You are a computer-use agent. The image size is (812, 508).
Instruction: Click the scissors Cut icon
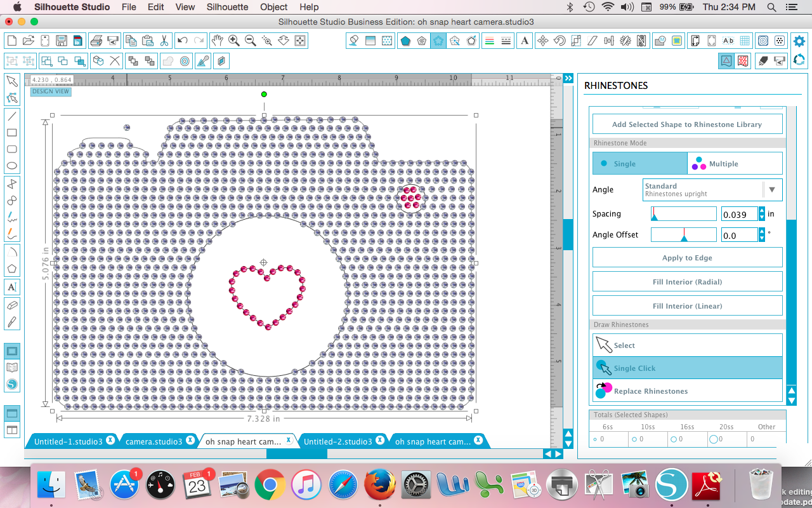click(164, 41)
